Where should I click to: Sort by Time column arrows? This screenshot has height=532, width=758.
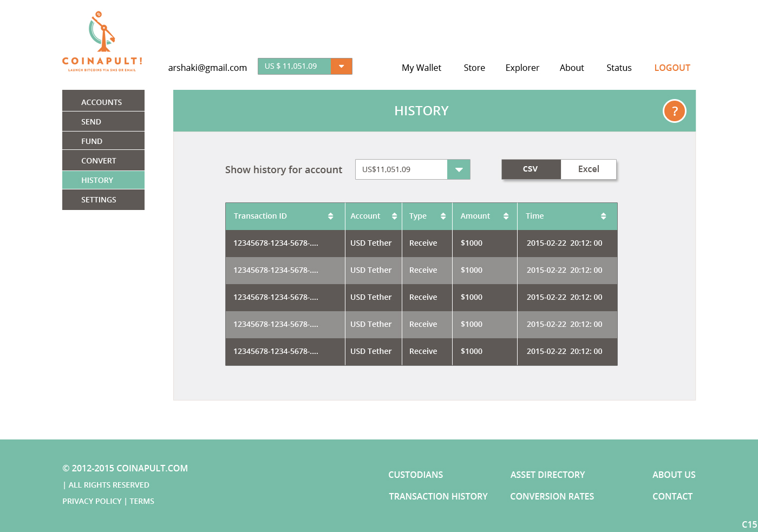pyautogui.click(x=603, y=216)
